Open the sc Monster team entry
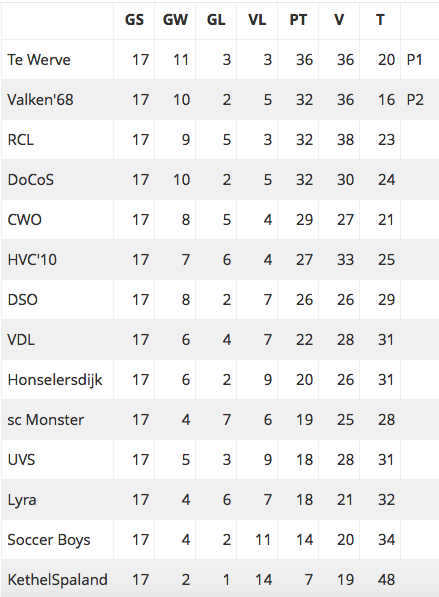 coord(46,420)
